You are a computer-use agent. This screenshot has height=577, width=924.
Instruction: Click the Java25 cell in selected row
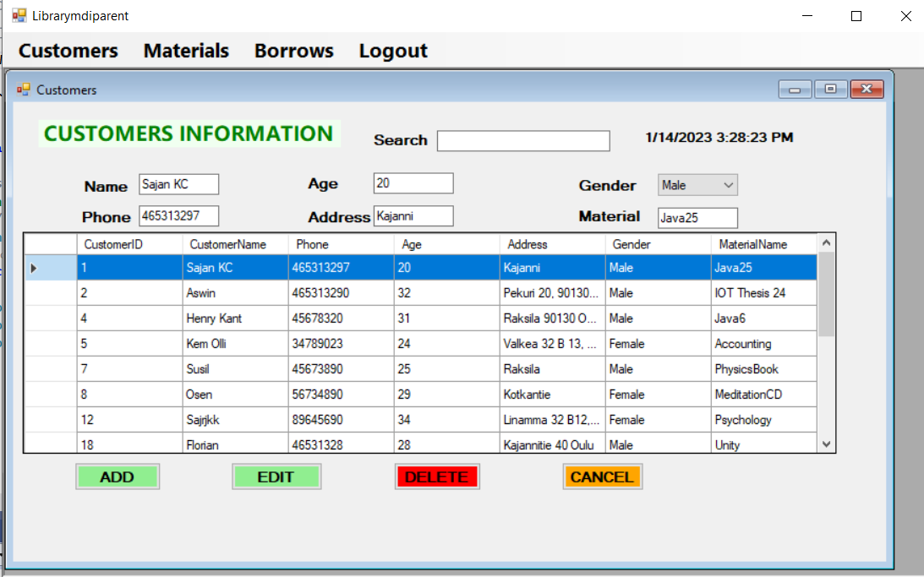(x=763, y=267)
